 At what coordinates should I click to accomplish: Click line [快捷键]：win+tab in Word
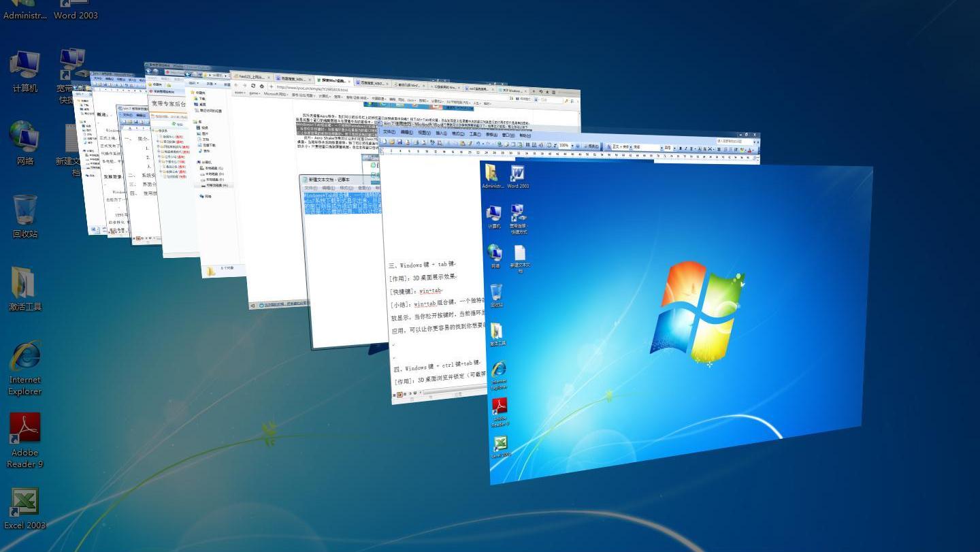[415, 291]
